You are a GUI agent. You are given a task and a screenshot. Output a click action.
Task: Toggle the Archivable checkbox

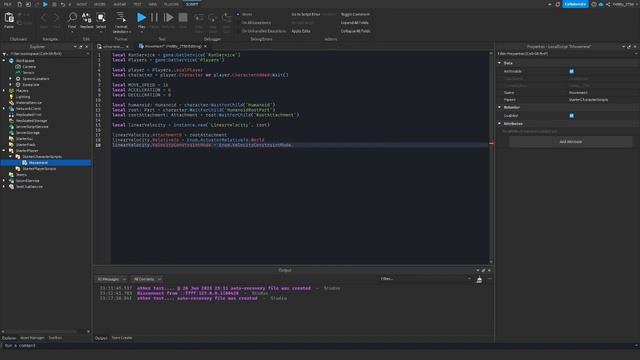click(571, 71)
